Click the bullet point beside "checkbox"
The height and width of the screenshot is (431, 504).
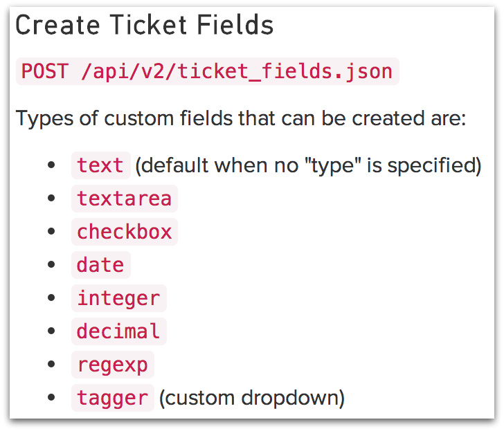tap(51, 232)
